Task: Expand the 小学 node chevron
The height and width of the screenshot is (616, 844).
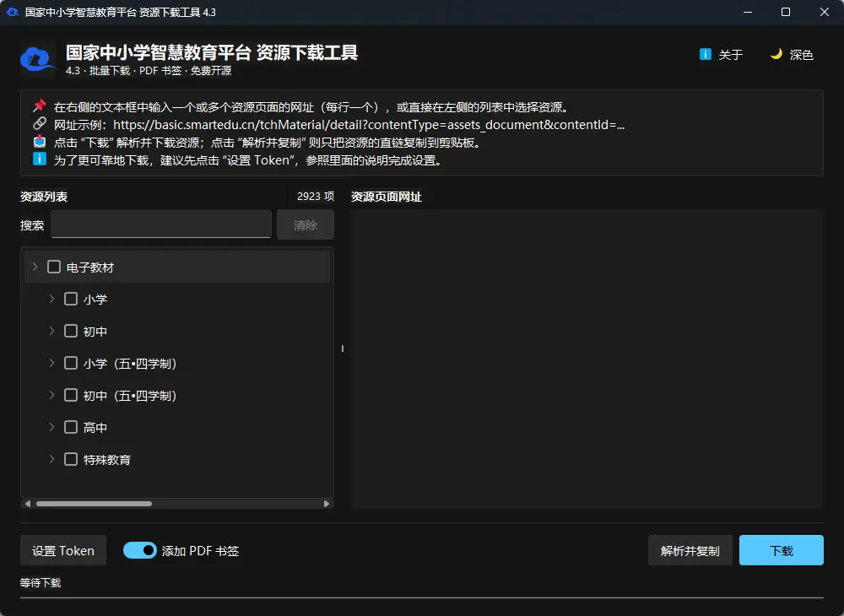Action: 51,299
